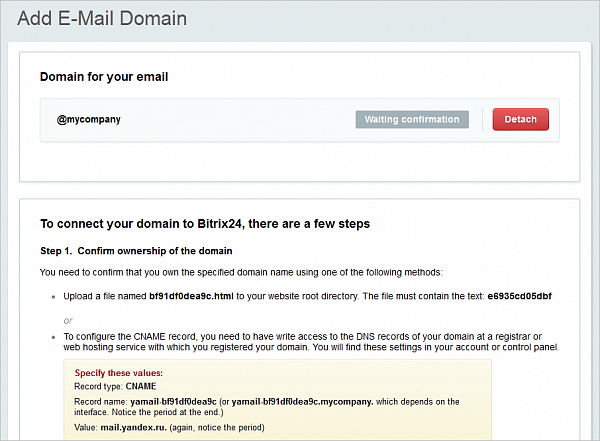Click the Upload a file bullet instruction

[x=307, y=296]
